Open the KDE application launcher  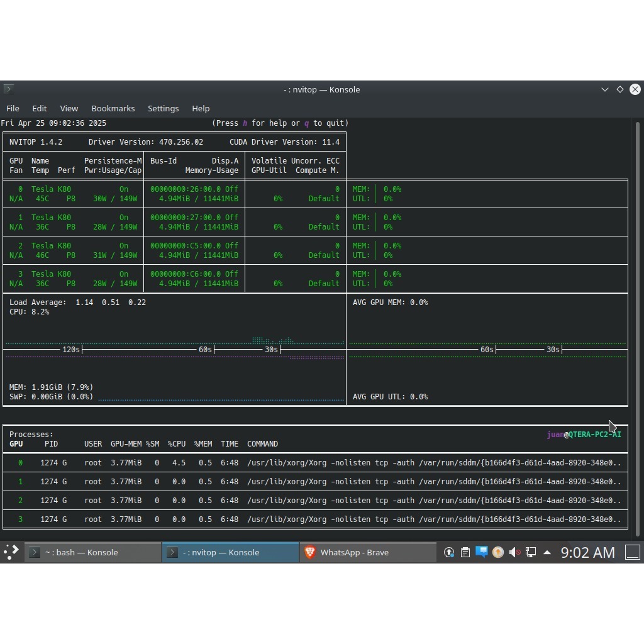pos(11,552)
